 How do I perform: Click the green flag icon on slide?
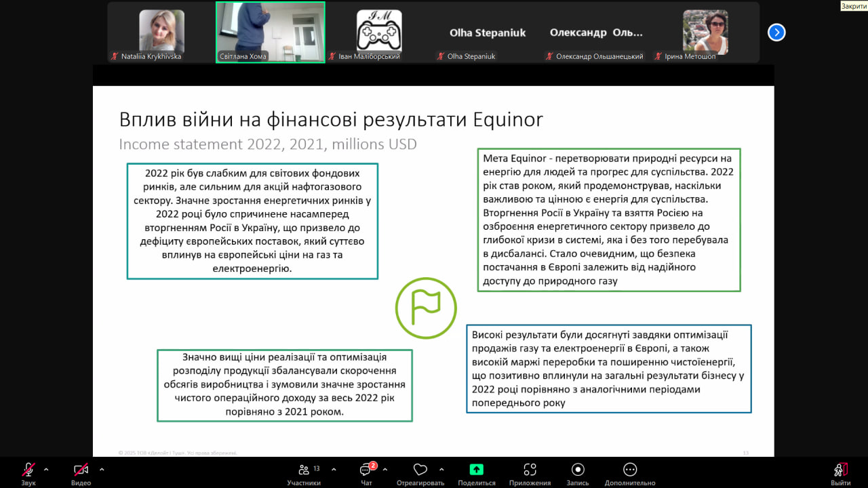coord(426,308)
